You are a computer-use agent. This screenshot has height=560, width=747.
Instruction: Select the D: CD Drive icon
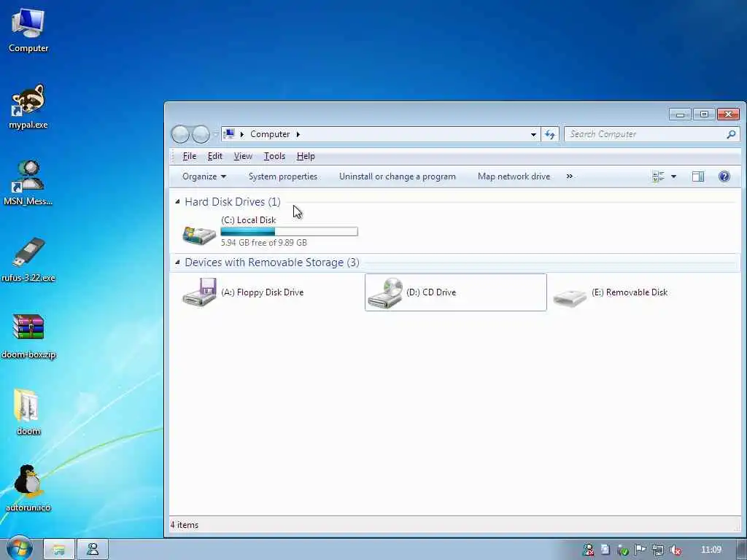[385, 293]
